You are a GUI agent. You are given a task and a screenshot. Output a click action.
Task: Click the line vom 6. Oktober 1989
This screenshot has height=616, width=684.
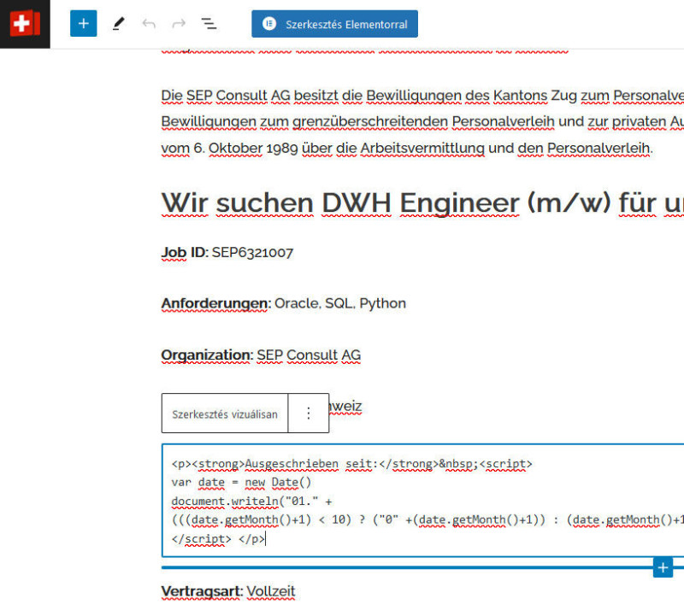point(407,148)
